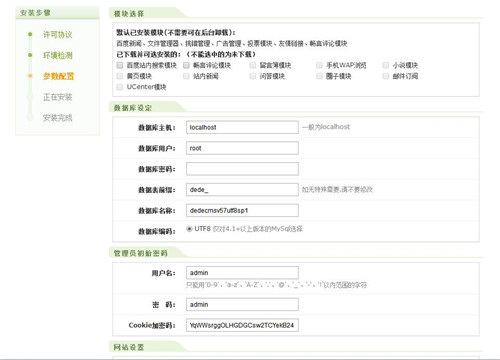The height and width of the screenshot is (360, 500).
Task: Click the 如无特殊需要,请不要修改 hint
Action: [337, 190]
